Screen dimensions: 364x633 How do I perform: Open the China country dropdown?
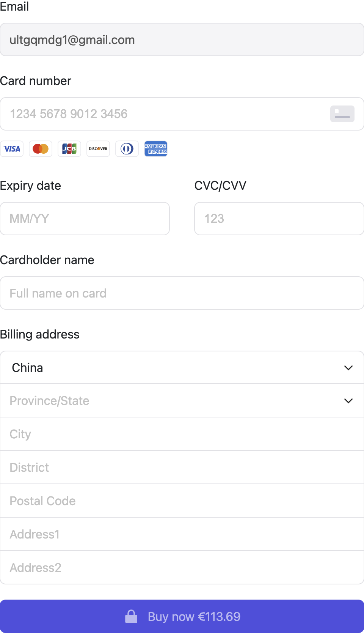pos(182,367)
